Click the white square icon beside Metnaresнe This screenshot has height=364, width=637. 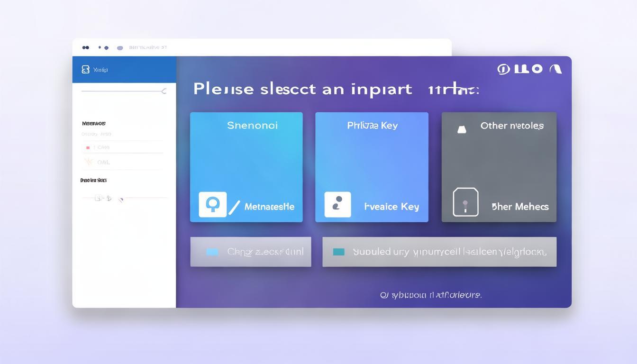(x=212, y=205)
